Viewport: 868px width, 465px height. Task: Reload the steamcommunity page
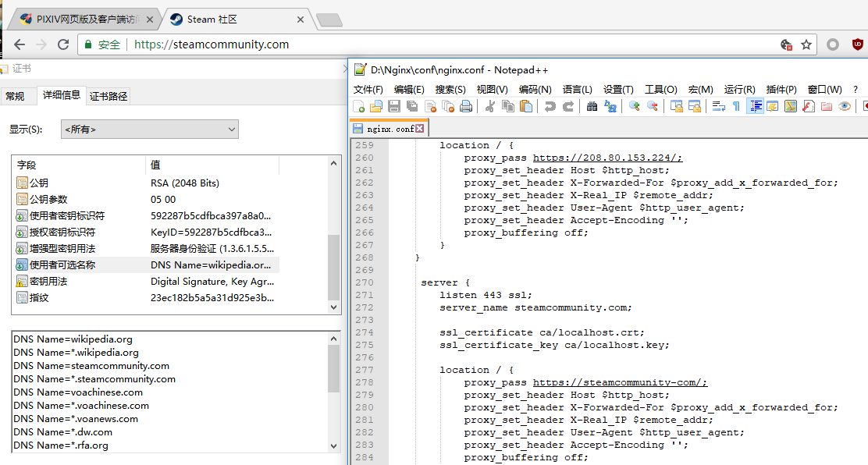(x=63, y=44)
